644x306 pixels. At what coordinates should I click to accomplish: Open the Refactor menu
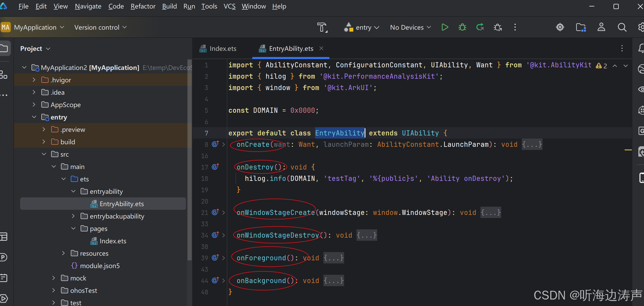pos(143,6)
